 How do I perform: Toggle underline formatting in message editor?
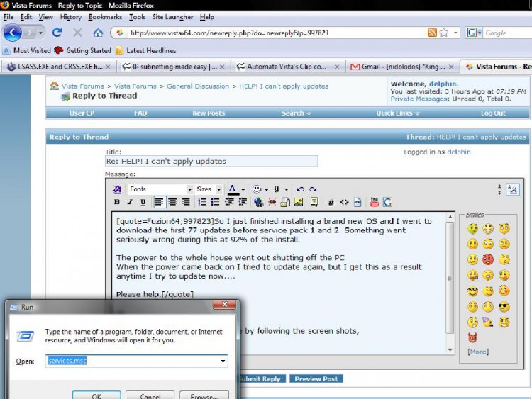point(143,202)
